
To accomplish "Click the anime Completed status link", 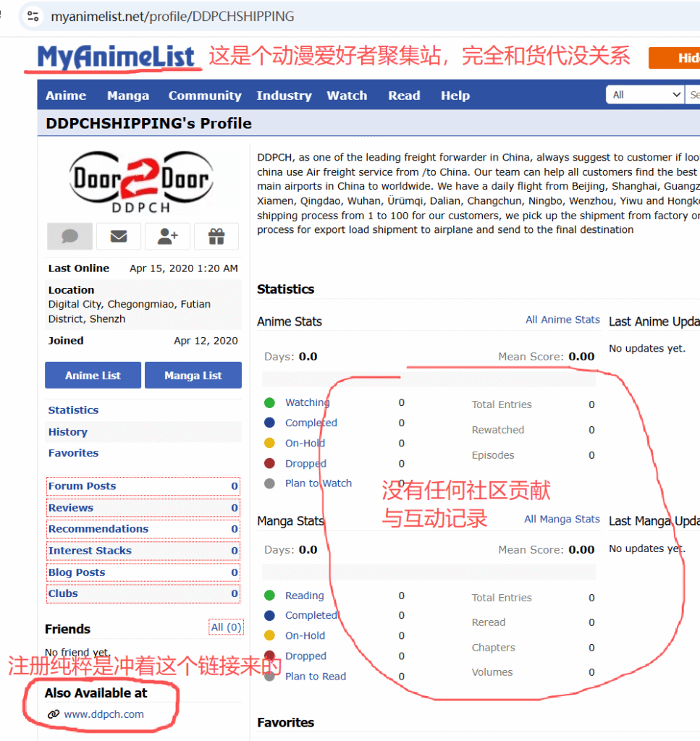I will click(x=311, y=423).
